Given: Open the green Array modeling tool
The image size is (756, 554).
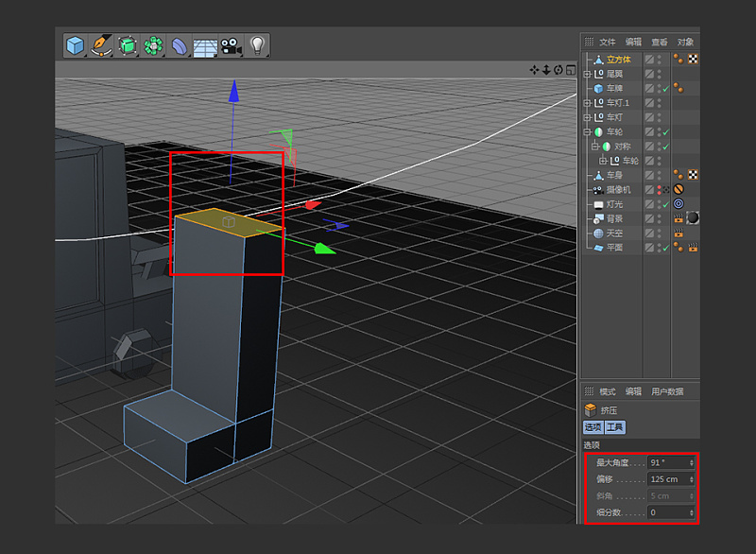Looking at the screenshot, I should tap(153, 45).
